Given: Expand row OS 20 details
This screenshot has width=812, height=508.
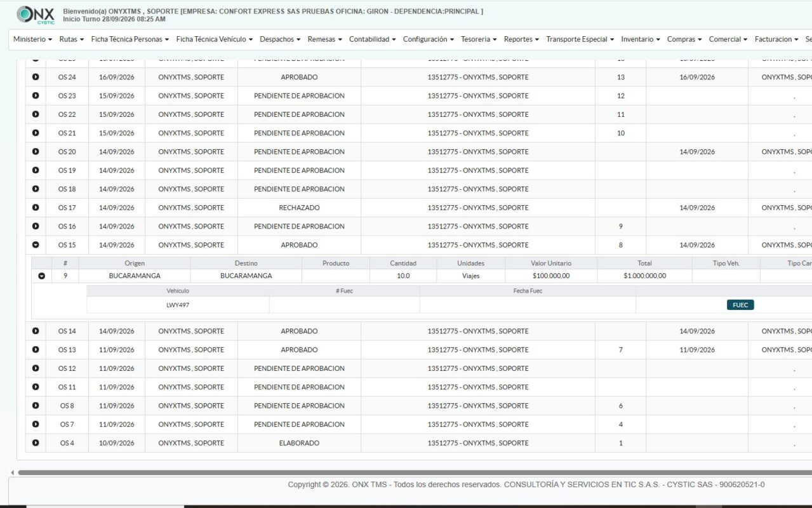Looking at the screenshot, I should (36, 152).
